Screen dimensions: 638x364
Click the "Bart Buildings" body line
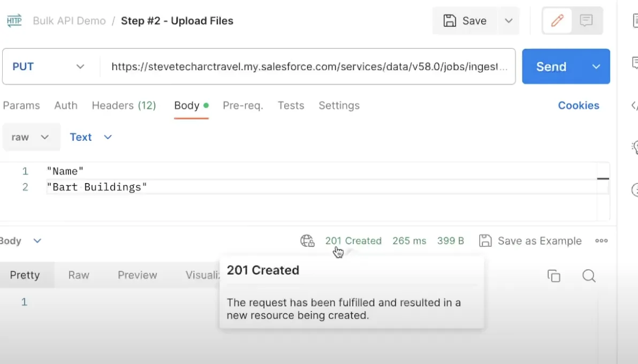pos(97,187)
